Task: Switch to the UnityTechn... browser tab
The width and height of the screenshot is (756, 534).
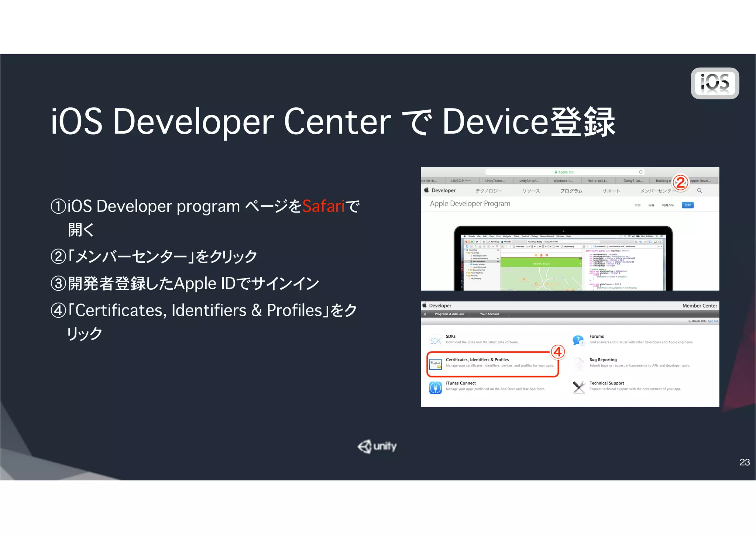Action: point(495,181)
